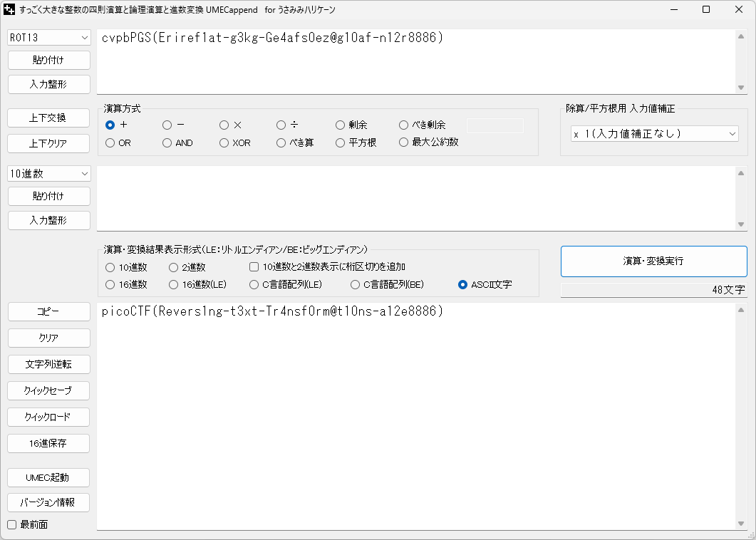Enable 桁区切りを追加 checkbox
The height and width of the screenshot is (540, 756).
[x=254, y=267]
